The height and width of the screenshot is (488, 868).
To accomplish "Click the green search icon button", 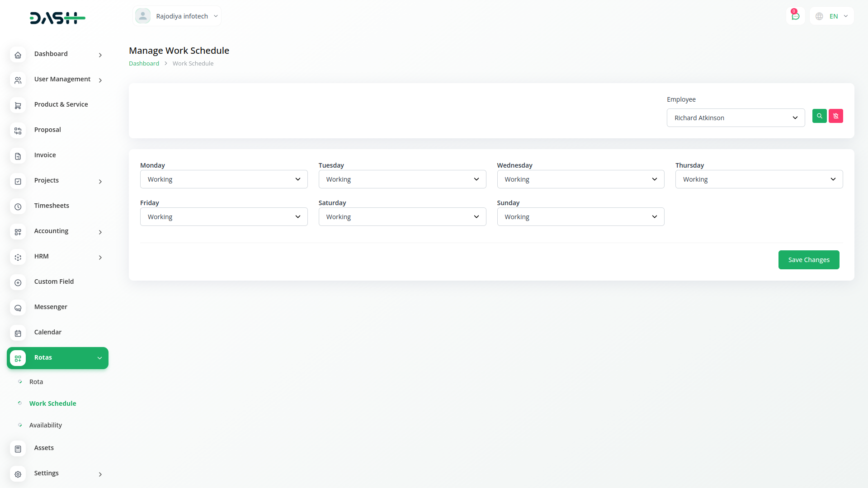I will point(819,116).
